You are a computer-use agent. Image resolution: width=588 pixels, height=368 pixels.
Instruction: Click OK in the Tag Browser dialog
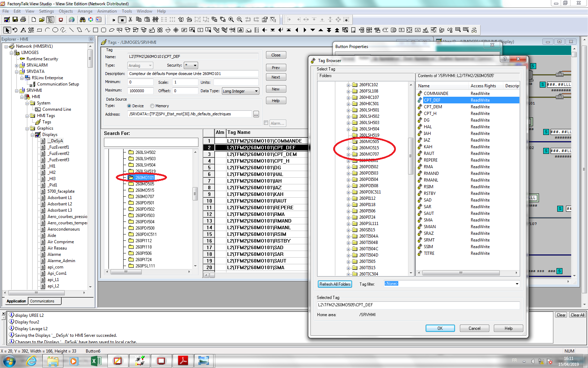coord(440,328)
